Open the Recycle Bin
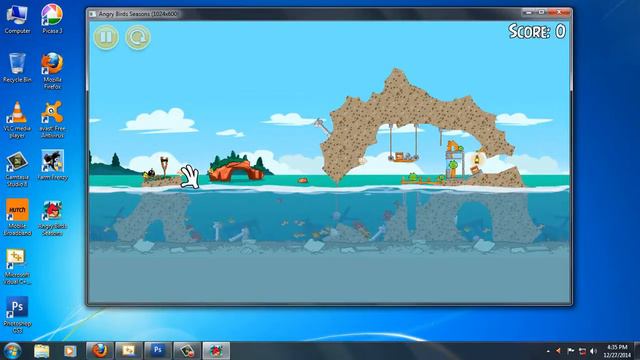The width and height of the screenshot is (640, 360). click(x=17, y=68)
